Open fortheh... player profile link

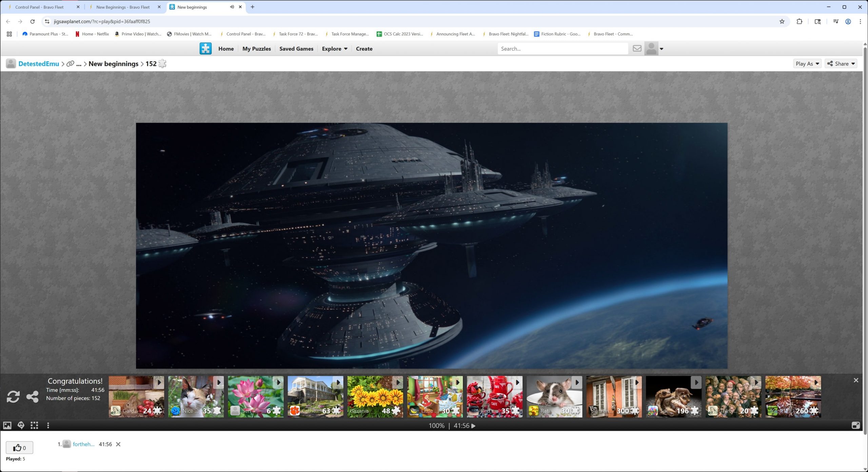click(x=83, y=444)
